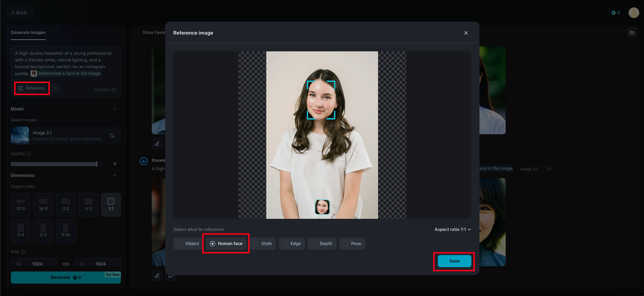644x296 pixels.
Task: Choose the 1:1 aspect ratio tile
Action: point(111,204)
